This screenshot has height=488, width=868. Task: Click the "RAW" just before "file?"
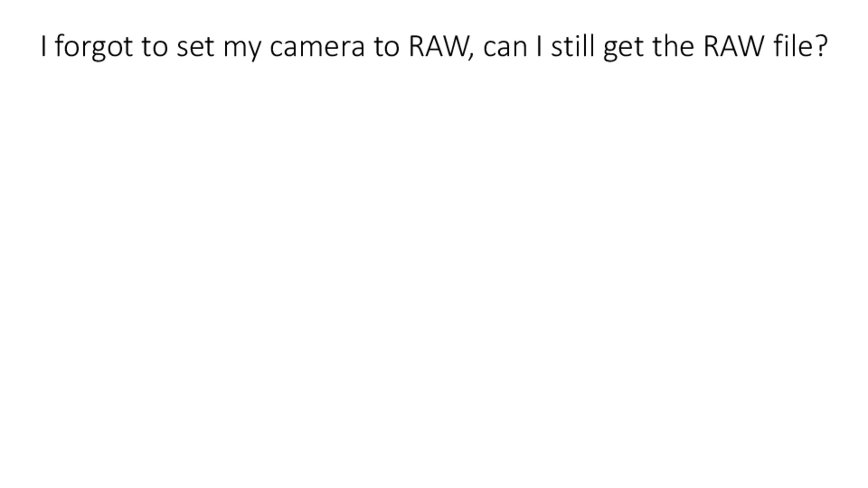pos(733,46)
